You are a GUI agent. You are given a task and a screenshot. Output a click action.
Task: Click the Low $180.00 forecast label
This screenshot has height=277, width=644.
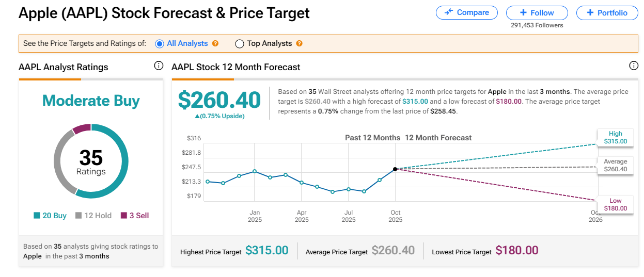click(615, 204)
